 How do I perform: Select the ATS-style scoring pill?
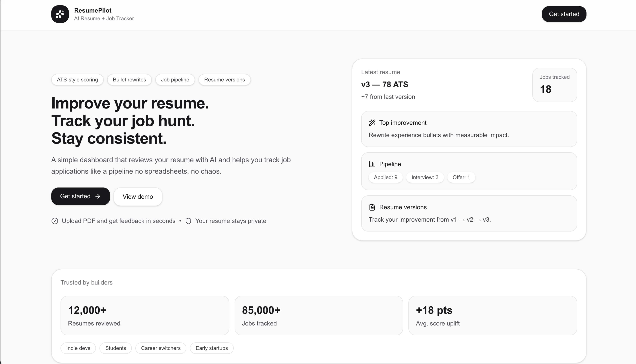pos(77,79)
